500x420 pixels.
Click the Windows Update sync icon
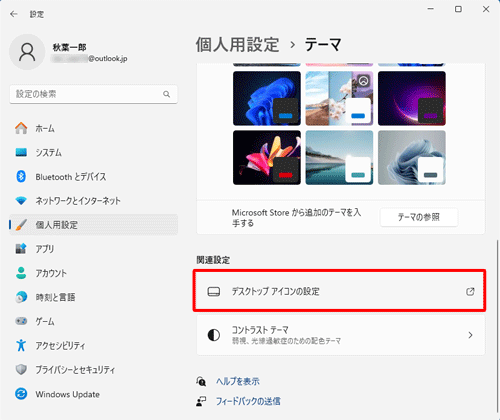[x=21, y=394]
